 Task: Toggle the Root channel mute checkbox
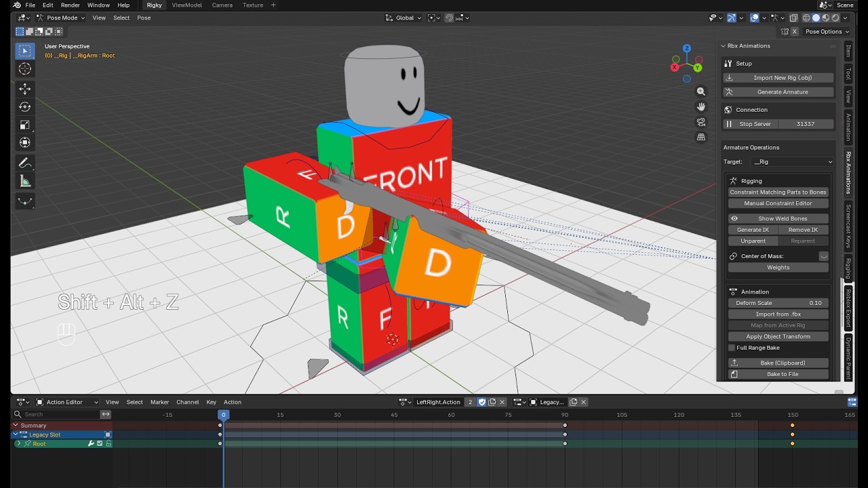[x=100, y=444]
